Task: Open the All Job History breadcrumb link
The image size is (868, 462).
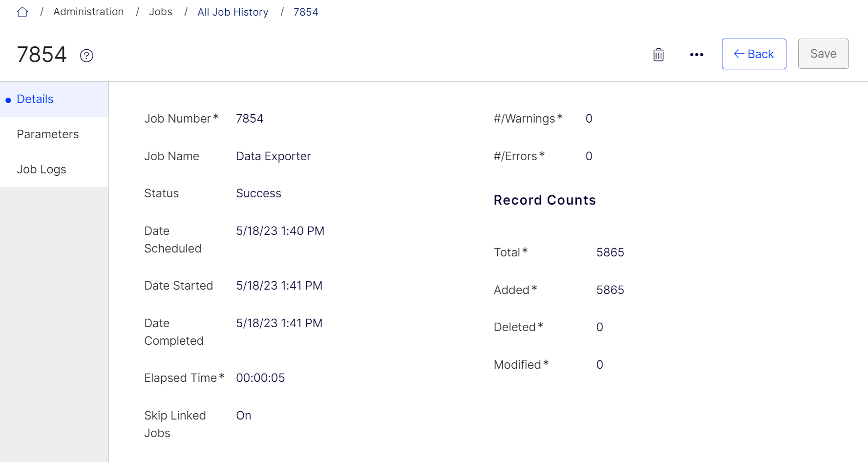Action: tap(233, 12)
